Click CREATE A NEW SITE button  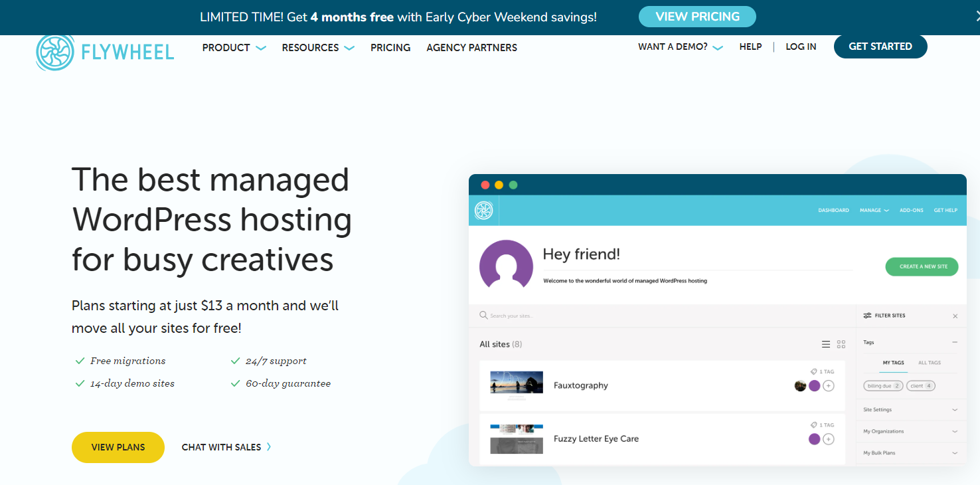922,266
